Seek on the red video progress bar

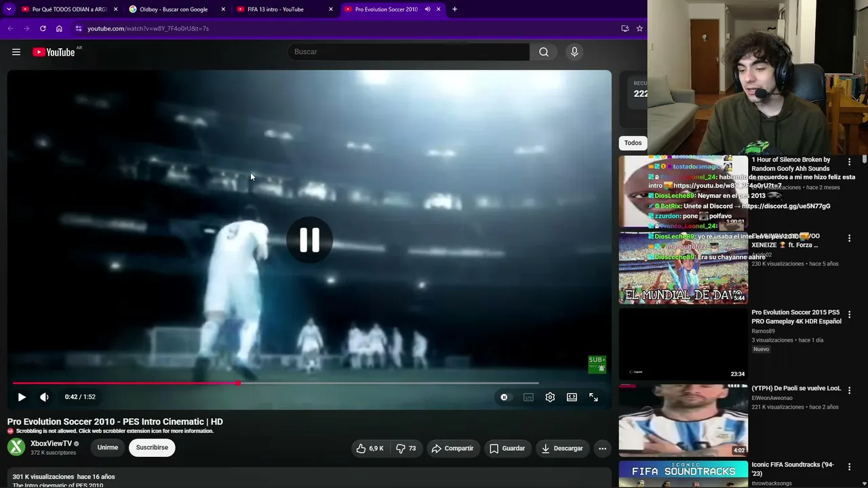275,384
